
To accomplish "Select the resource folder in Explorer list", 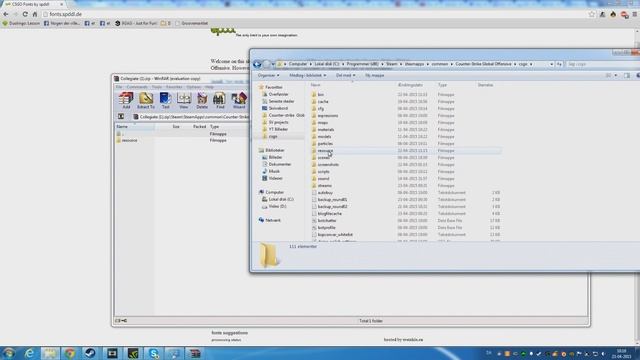I will coord(325,151).
